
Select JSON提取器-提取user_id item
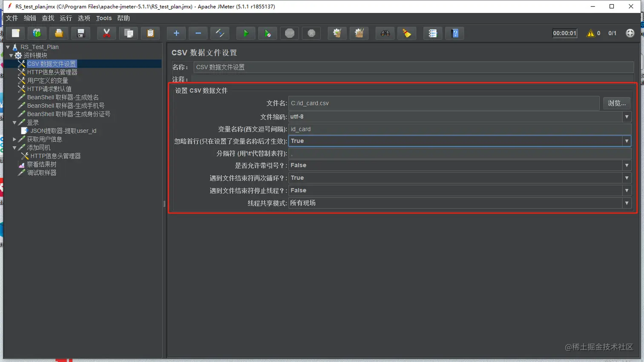coord(63,131)
